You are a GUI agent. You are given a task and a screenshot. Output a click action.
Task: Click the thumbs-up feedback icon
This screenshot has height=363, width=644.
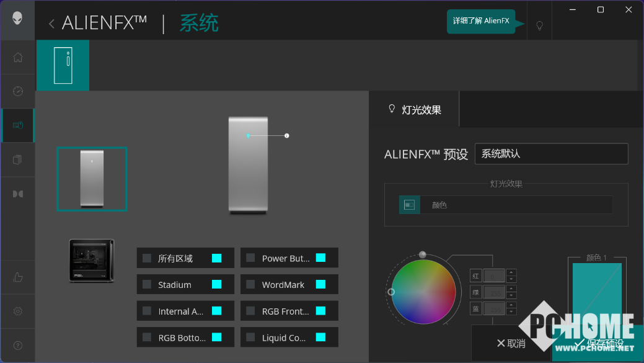17,277
